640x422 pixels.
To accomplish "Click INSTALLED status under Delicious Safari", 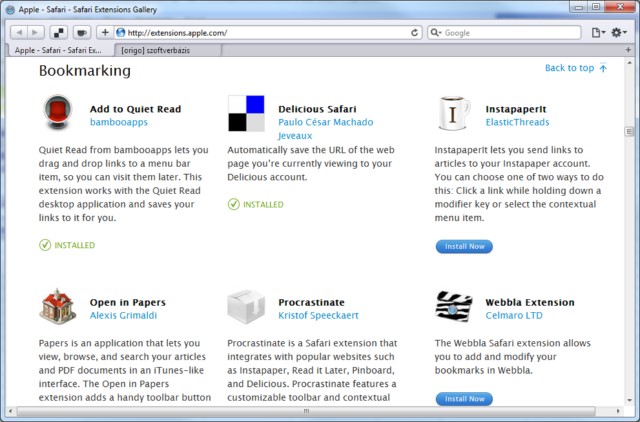I will click(x=256, y=204).
